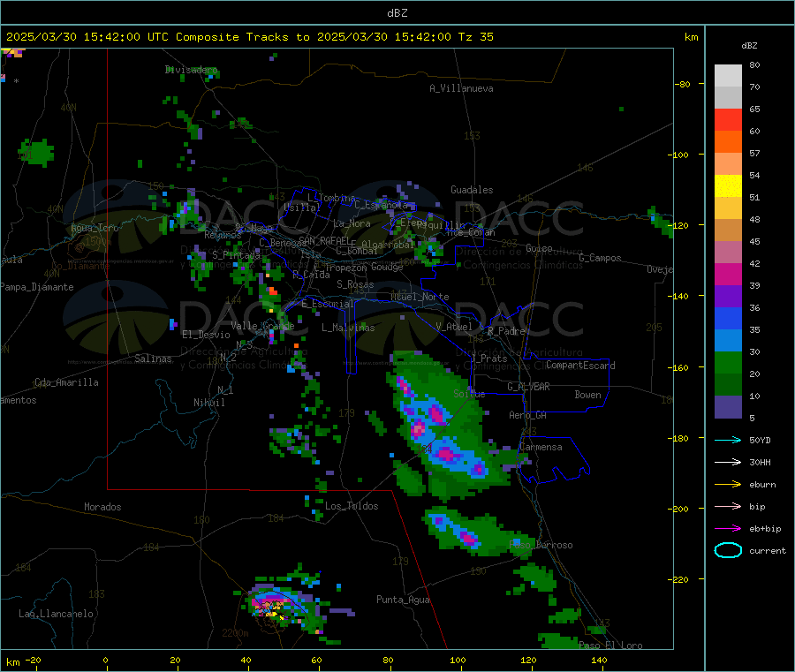Image resolution: width=795 pixels, height=672 pixels.
Task: Select the 10 dBZ slate purple swatch
Action: [x=728, y=407]
